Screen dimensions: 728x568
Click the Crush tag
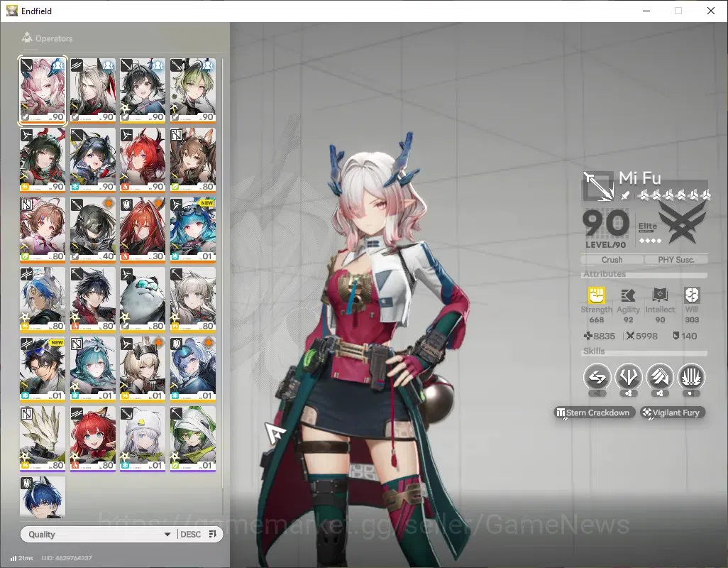tap(612, 260)
